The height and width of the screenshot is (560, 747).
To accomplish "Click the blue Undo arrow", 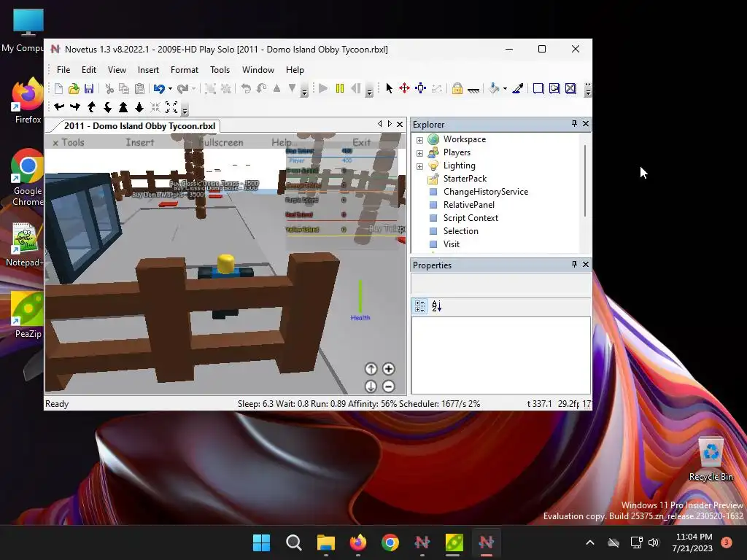I will [159, 88].
